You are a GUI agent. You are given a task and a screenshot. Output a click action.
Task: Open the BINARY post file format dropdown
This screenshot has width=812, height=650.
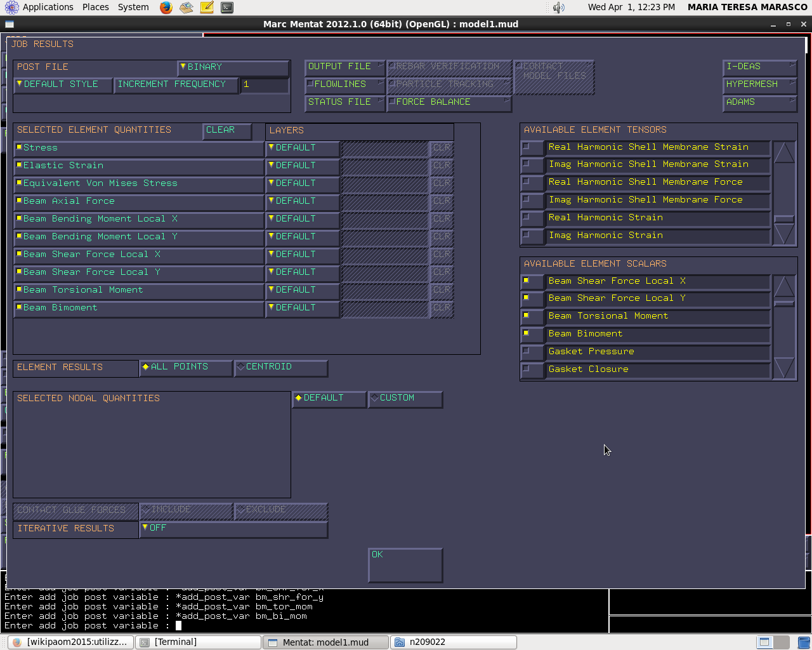tap(233, 67)
